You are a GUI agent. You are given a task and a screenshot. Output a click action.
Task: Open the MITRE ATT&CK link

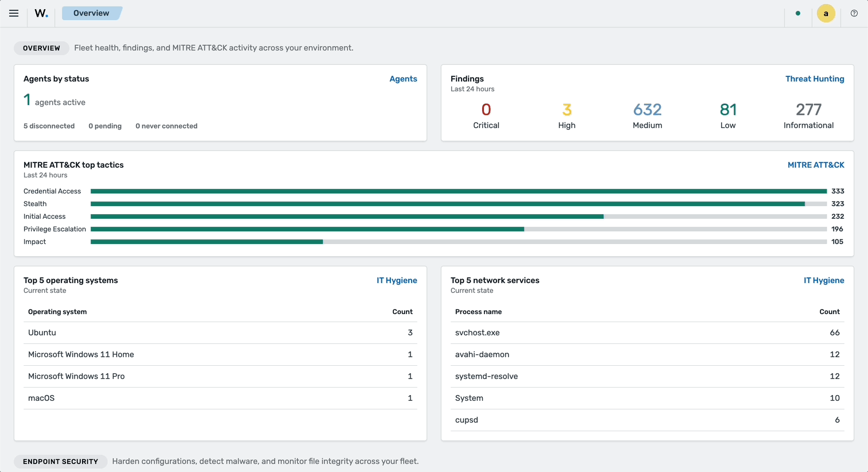coord(816,165)
